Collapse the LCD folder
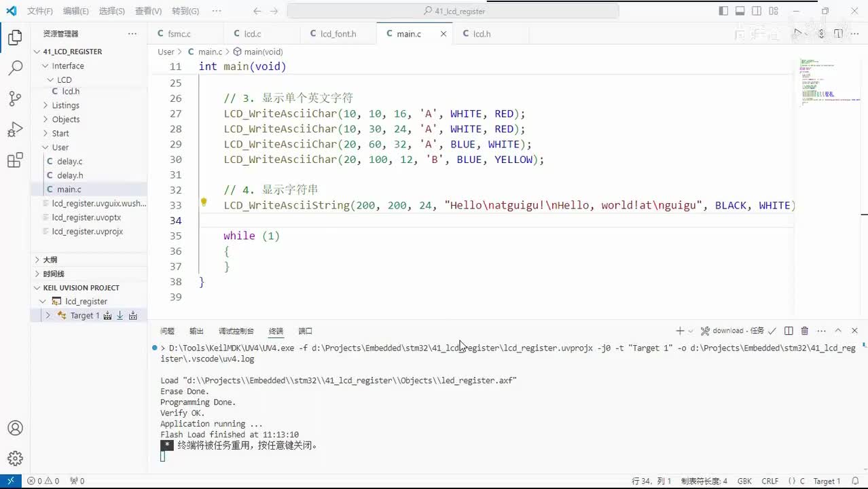The image size is (868, 489). 65,79
